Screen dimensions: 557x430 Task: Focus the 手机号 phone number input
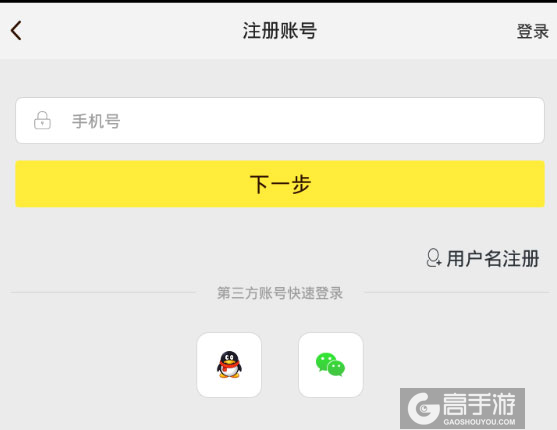click(280, 120)
